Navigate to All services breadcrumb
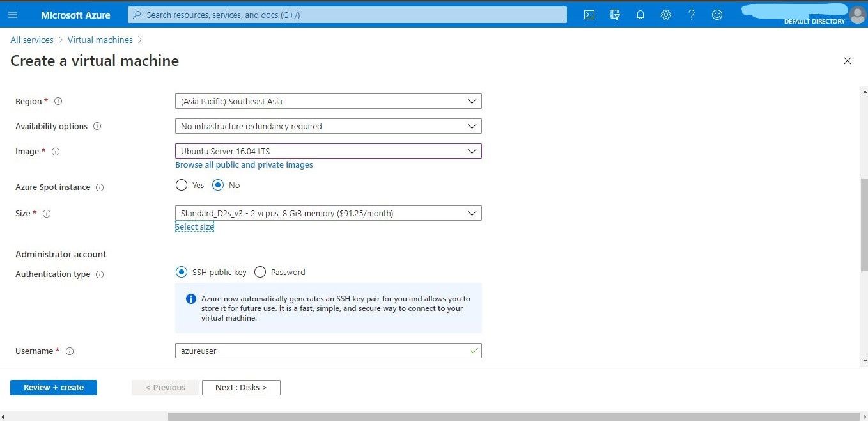The height and width of the screenshot is (421, 868). (31, 40)
